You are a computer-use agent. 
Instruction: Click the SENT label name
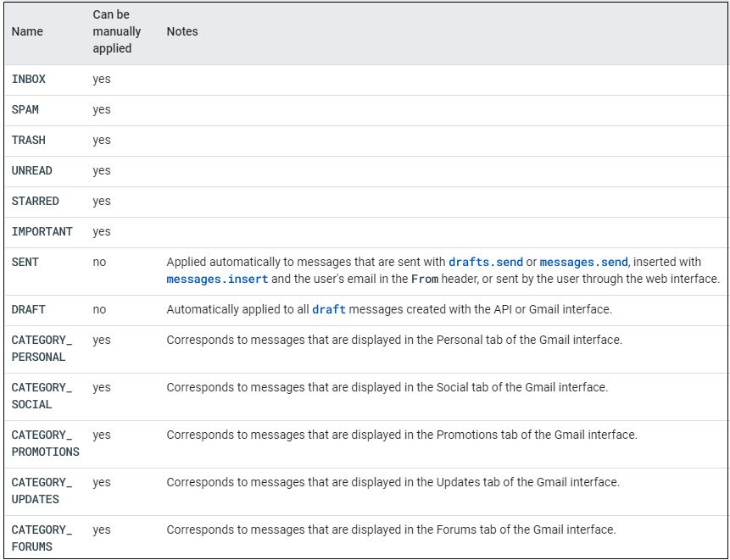point(25,262)
